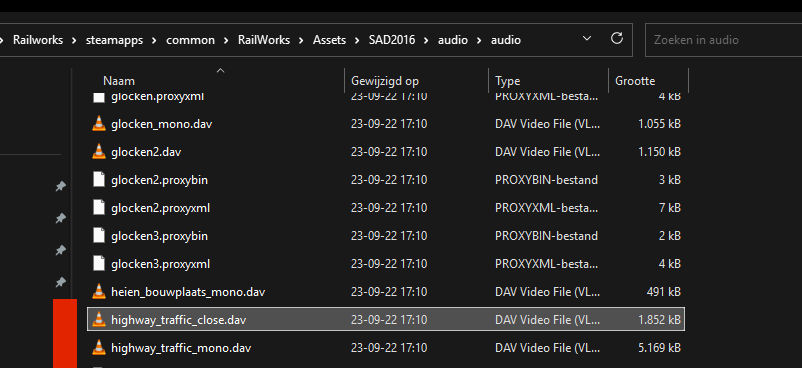Click the blank file icon of glocken2.proxybin
The width and height of the screenshot is (802, 368).
[x=99, y=180]
